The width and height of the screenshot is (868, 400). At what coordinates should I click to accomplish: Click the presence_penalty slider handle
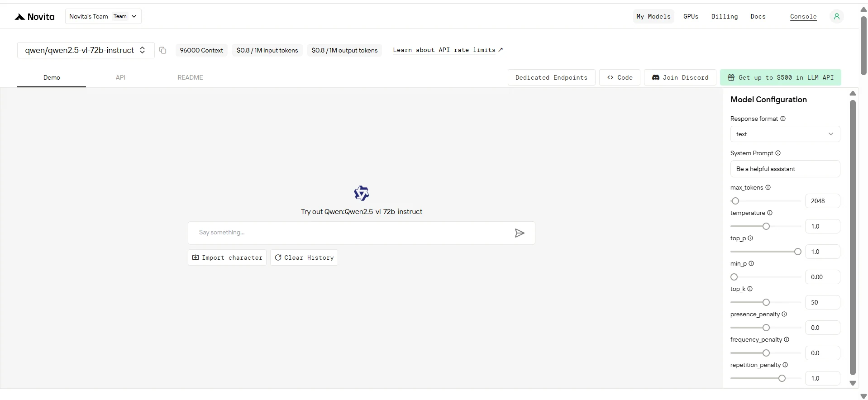[766, 328]
